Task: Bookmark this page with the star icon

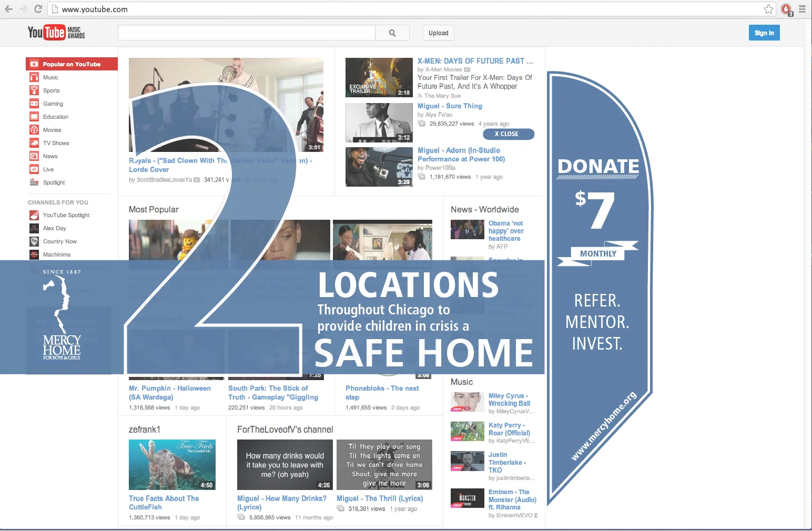Action: [x=769, y=9]
